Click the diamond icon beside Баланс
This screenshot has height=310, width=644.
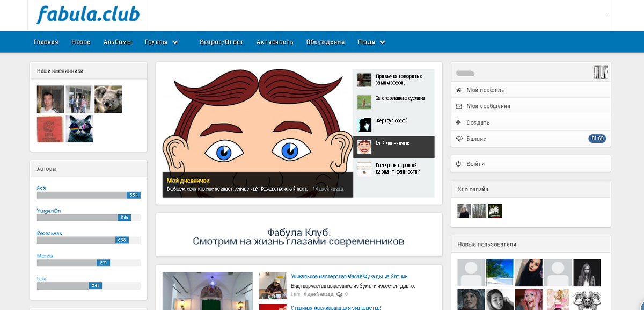[458, 139]
